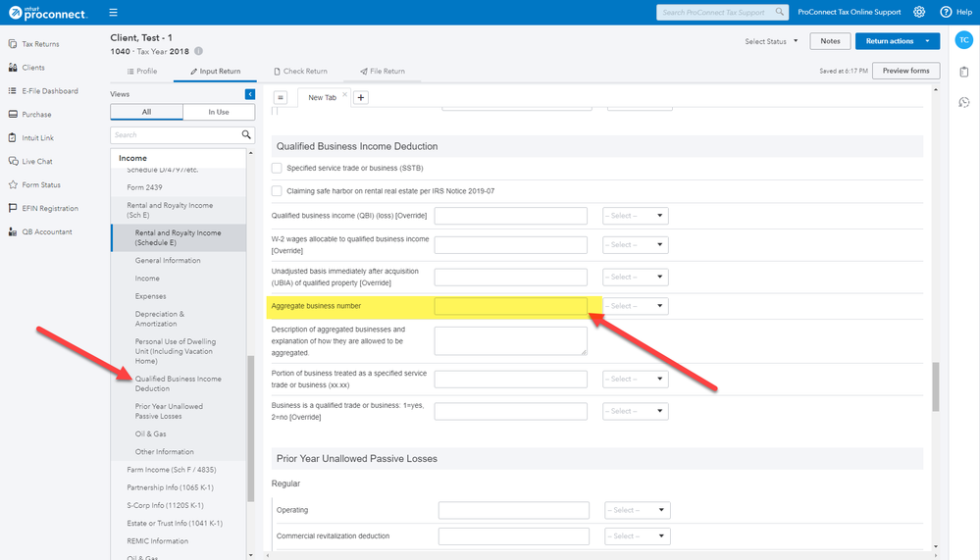Open Select dropdown for W-2 wages allocable
Image resolution: width=980 pixels, height=560 pixels.
tap(636, 245)
